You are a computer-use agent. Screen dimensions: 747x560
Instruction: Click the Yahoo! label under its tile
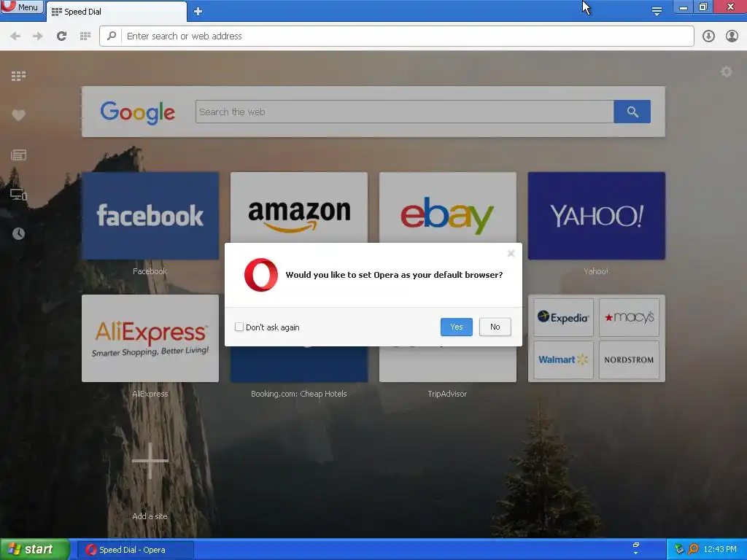tap(596, 271)
